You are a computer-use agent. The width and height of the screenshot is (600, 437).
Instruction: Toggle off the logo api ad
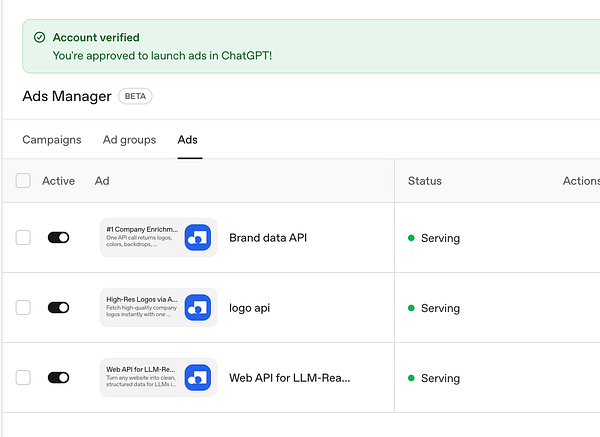click(59, 308)
